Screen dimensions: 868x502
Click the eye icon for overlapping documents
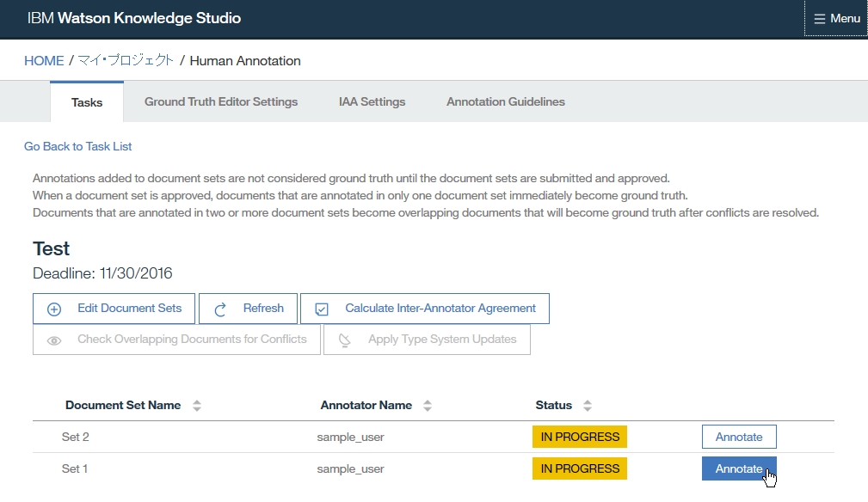[x=54, y=340]
